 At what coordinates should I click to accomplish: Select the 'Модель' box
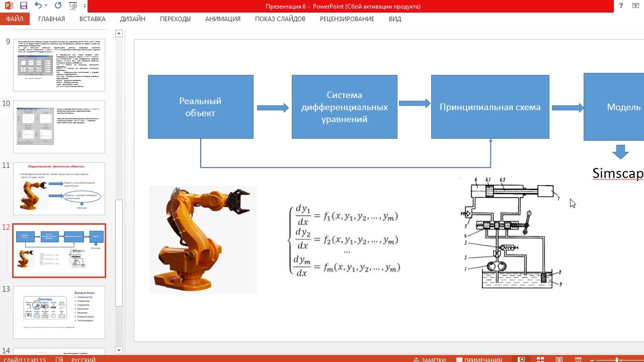[x=614, y=107]
